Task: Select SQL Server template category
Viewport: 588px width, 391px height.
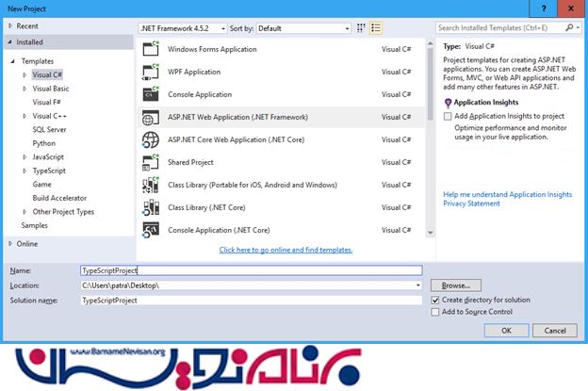Action: click(x=49, y=130)
